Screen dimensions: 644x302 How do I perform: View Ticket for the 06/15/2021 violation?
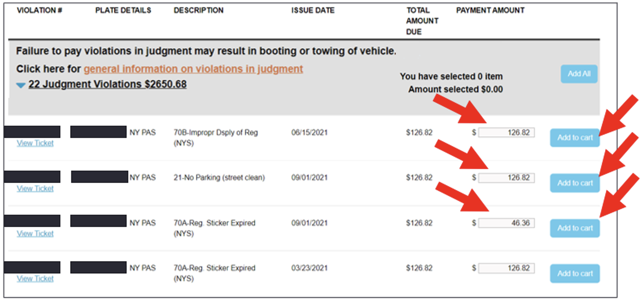pyautogui.click(x=35, y=143)
